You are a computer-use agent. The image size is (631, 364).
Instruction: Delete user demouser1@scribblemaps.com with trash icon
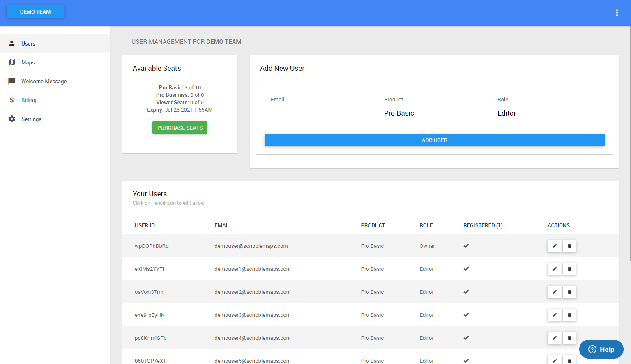569,269
